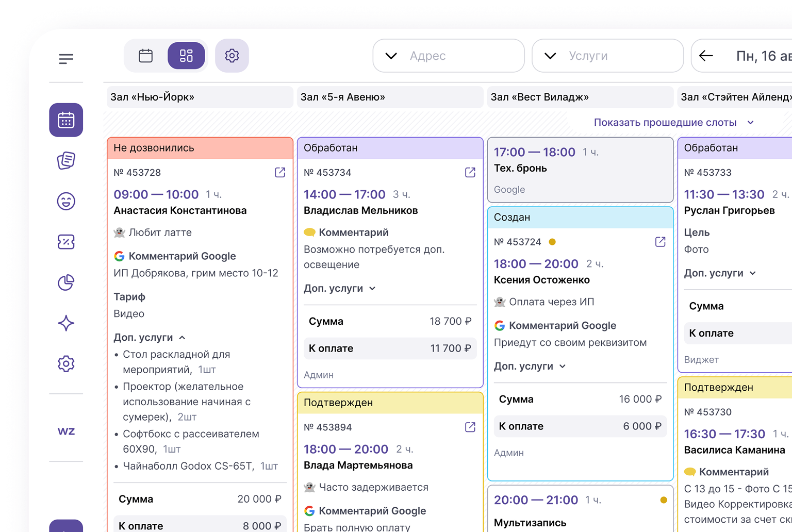Open the Адрес dropdown
The image size is (792, 532).
[449, 56]
